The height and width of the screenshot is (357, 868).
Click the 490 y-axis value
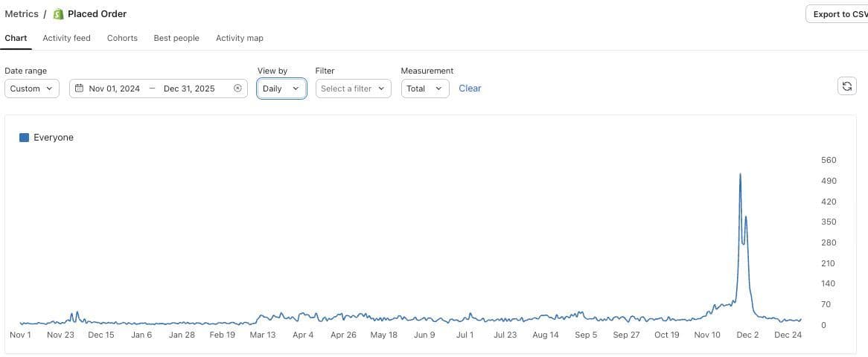tap(829, 181)
